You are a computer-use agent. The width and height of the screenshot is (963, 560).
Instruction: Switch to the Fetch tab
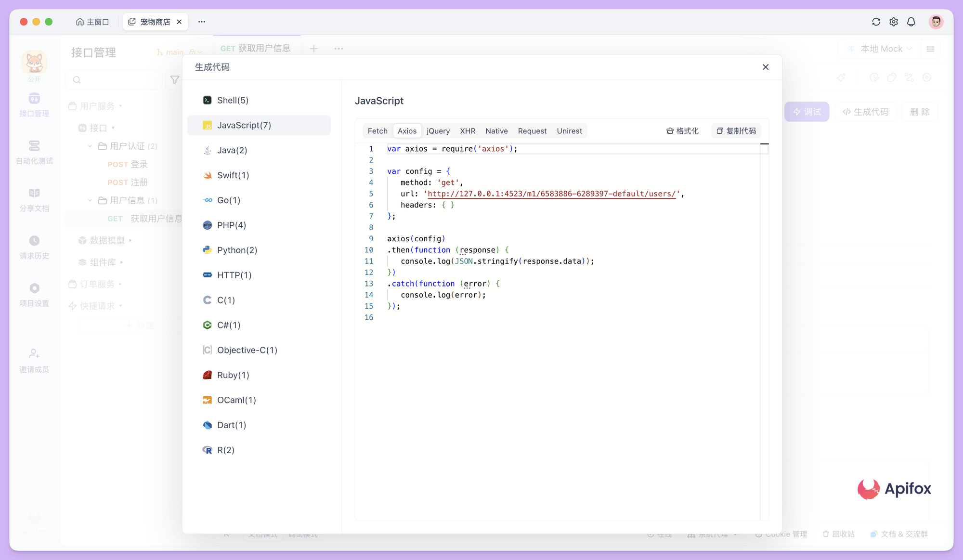point(377,130)
